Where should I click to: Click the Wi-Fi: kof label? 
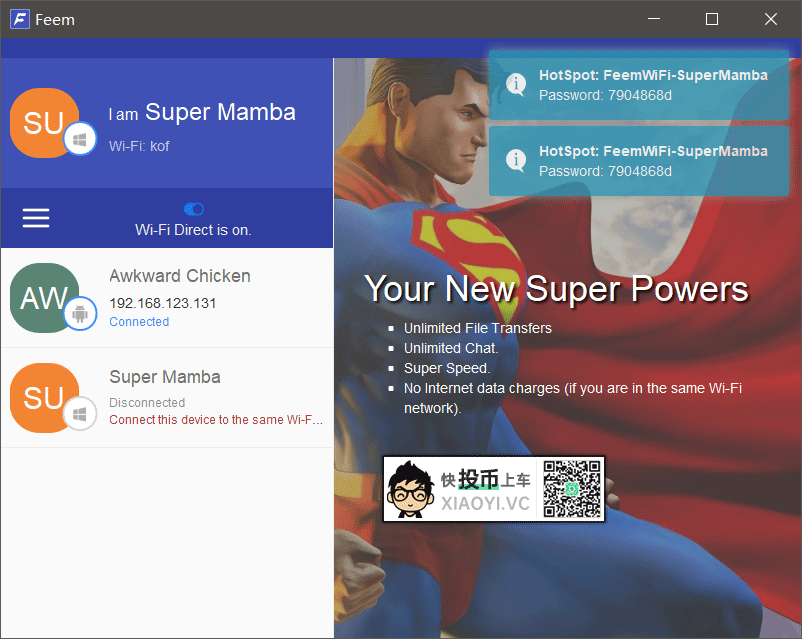pos(139,146)
